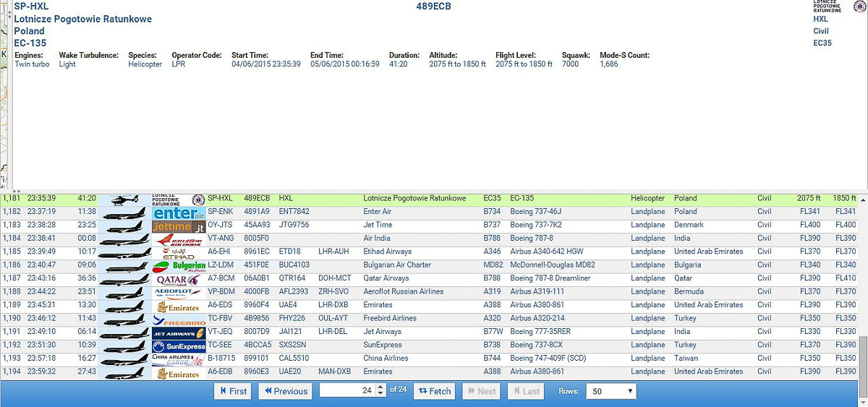Increase page number with up spinner arrow
The image size is (868, 407).
point(381,387)
